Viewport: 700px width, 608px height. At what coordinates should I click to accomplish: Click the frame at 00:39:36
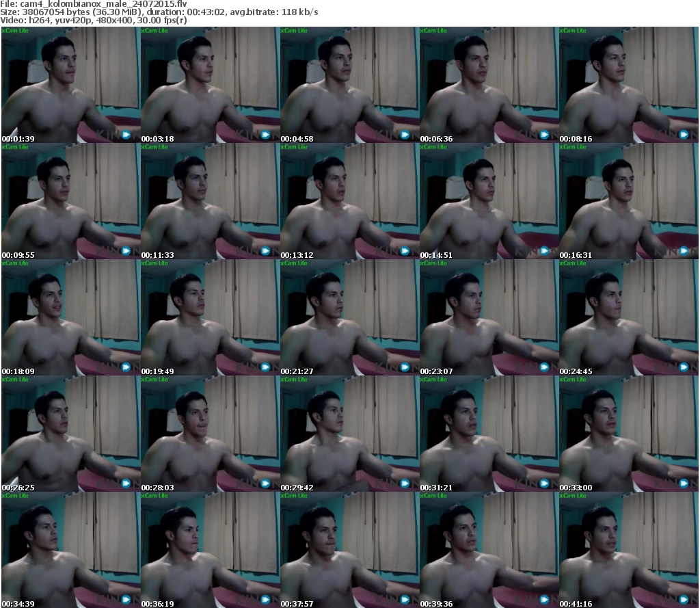tap(489, 550)
